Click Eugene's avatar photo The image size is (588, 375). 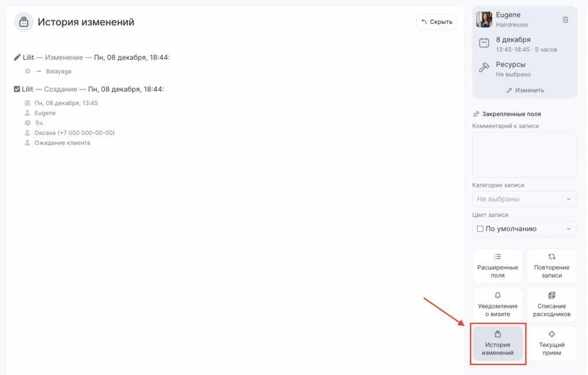click(x=484, y=20)
